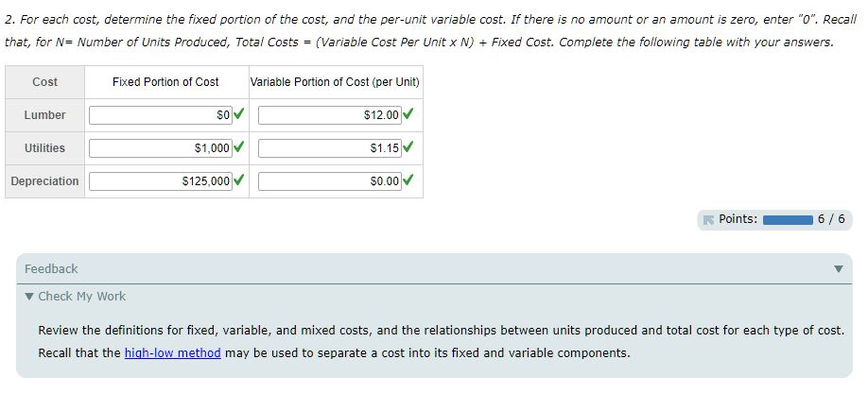Click the green checkmark beside Lumber fixed cost
This screenshot has height=394, width=868.
coord(238,114)
